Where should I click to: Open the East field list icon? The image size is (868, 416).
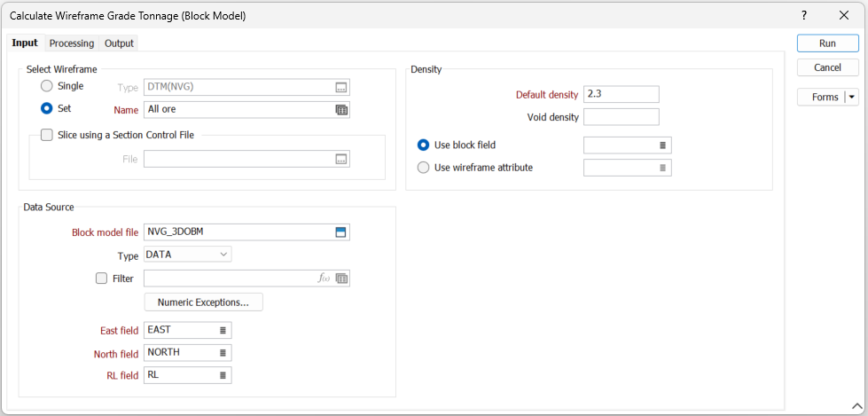pyautogui.click(x=223, y=330)
